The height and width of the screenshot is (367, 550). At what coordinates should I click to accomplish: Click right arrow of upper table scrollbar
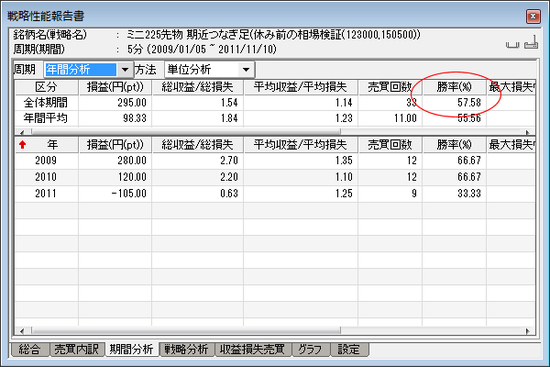[528, 132]
